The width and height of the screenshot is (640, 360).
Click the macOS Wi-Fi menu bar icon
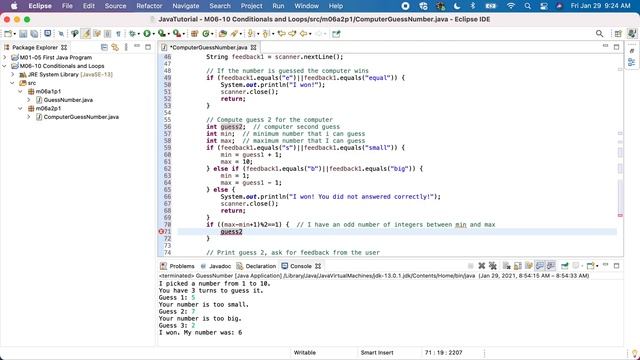click(x=511, y=6)
